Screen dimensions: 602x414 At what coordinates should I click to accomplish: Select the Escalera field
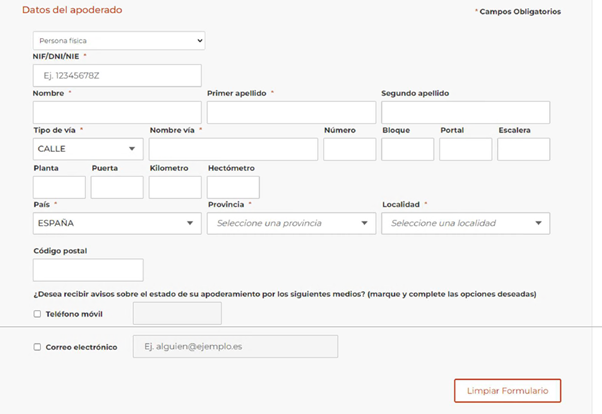tap(523, 149)
